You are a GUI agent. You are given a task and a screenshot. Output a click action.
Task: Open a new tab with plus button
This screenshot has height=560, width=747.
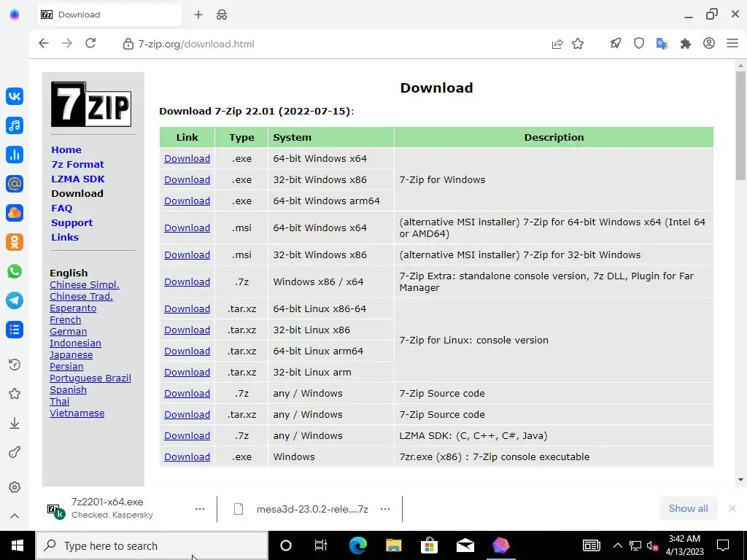(x=198, y=15)
